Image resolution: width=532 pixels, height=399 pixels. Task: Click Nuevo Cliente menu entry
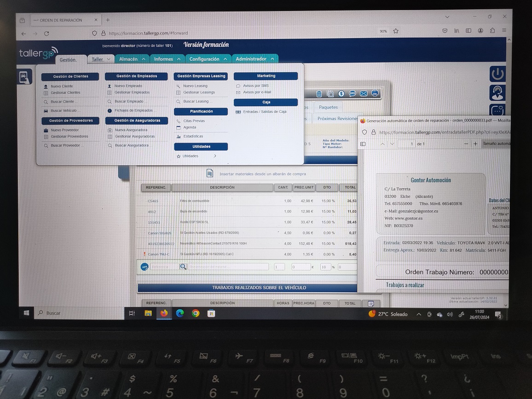[62, 86]
